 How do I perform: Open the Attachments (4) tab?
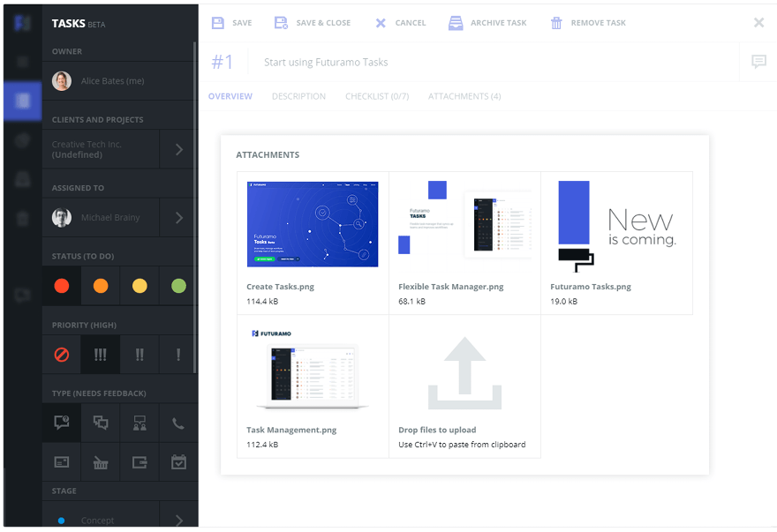pyautogui.click(x=464, y=96)
